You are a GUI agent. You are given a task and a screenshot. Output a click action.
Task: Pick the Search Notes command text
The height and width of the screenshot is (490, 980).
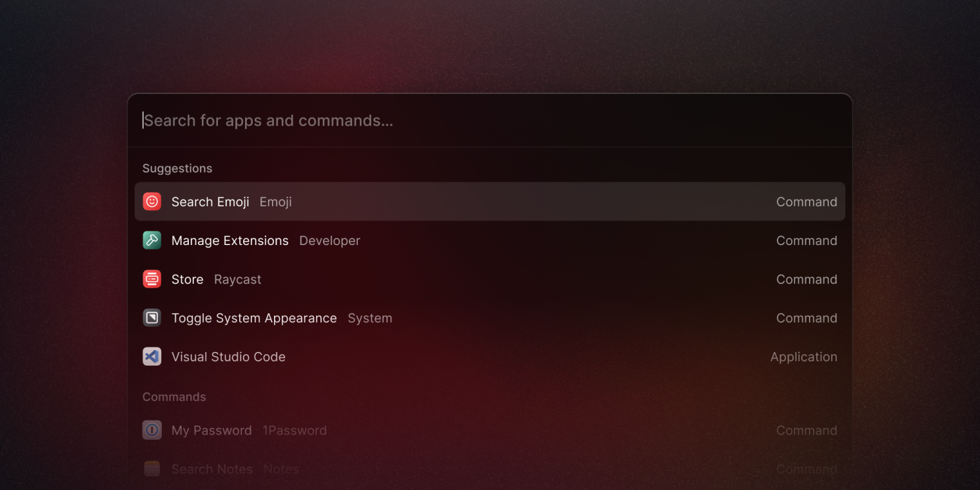(x=211, y=469)
